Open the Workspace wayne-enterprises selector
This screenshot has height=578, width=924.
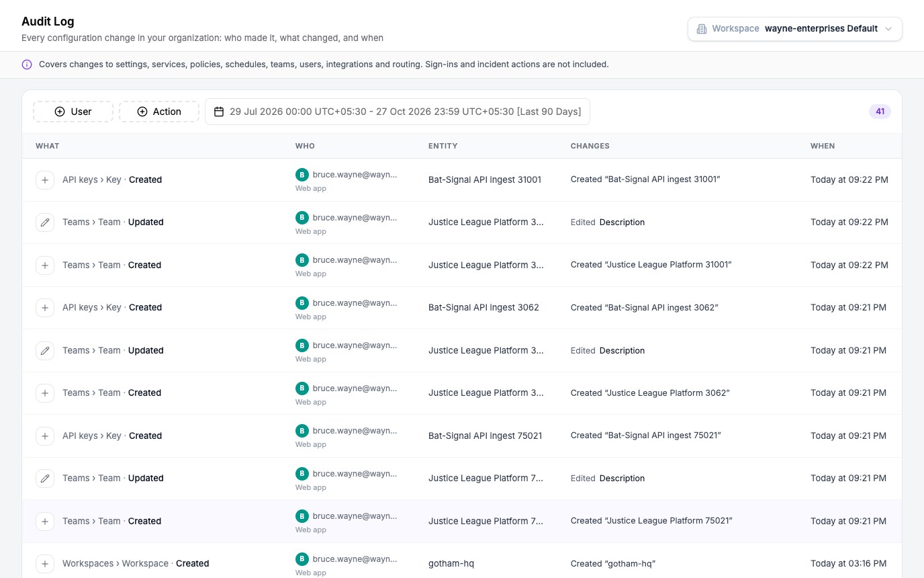(x=794, y=29)
